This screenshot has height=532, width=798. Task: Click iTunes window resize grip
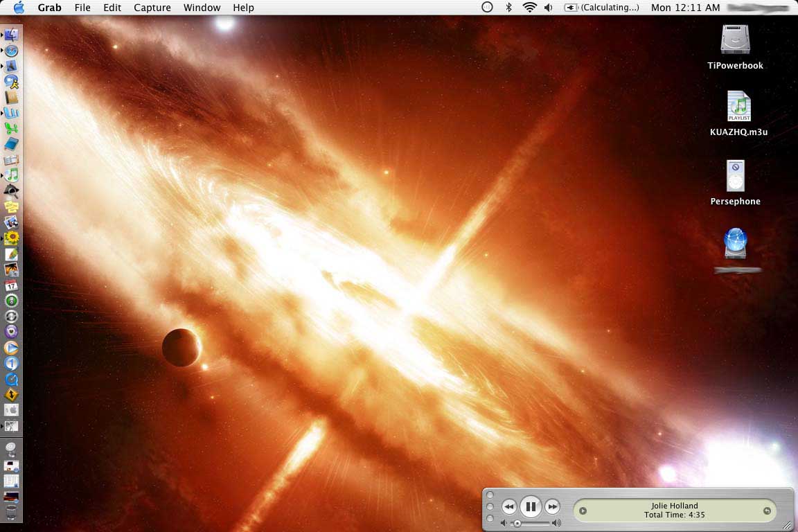[788, 524]
